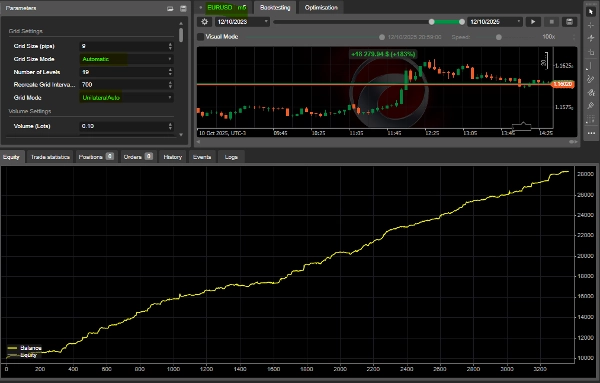Click the chart toolbar icon right below the pencil

click(x=591, y=93)
